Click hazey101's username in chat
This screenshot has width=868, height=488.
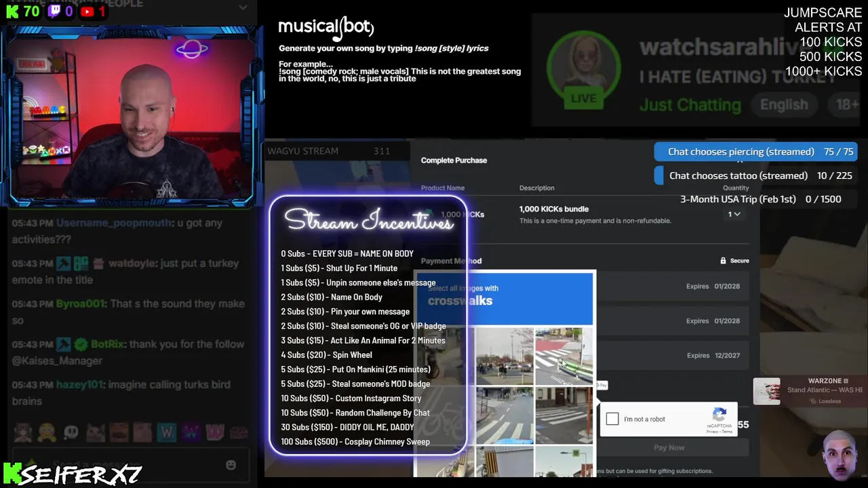[x=79, y=384]
